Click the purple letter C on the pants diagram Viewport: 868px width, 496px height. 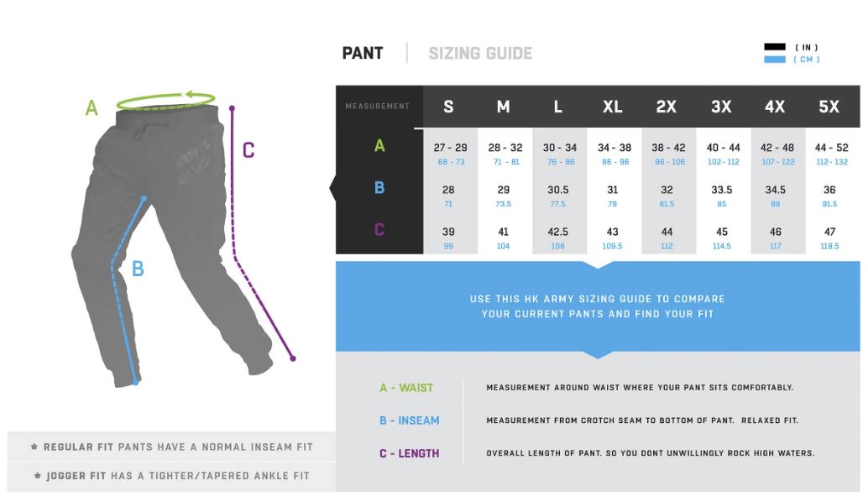click(248, 151)
